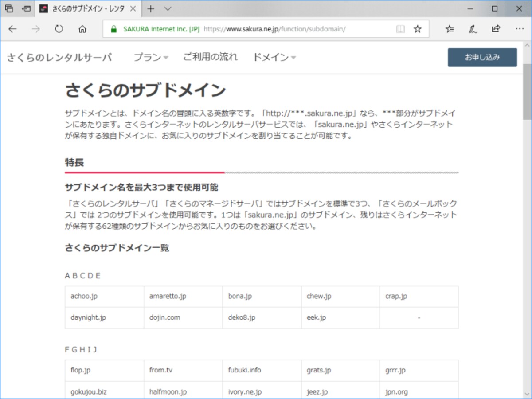The image size is (532, 399).
Task: Maximize the browser window
Action: [x=495, y=8]
